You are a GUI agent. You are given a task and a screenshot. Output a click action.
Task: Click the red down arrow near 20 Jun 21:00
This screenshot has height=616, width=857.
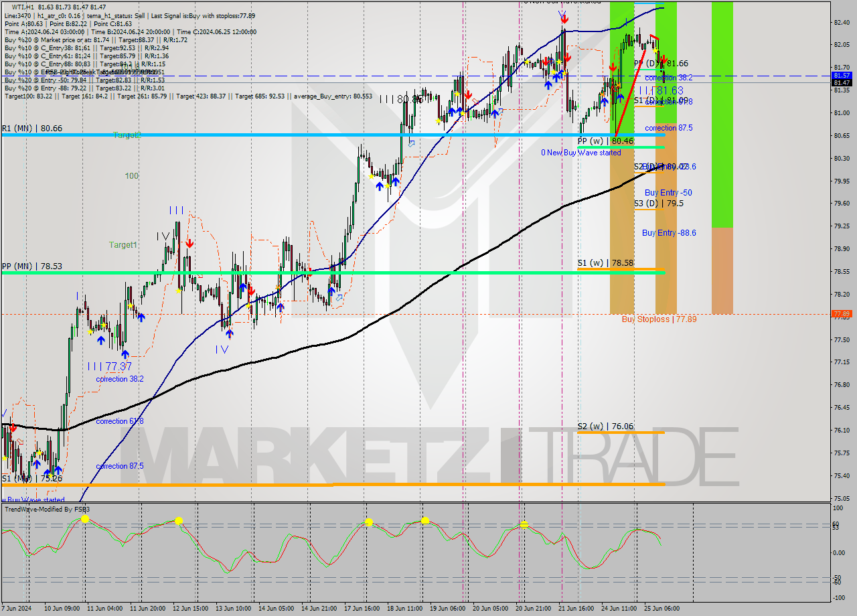546,62
